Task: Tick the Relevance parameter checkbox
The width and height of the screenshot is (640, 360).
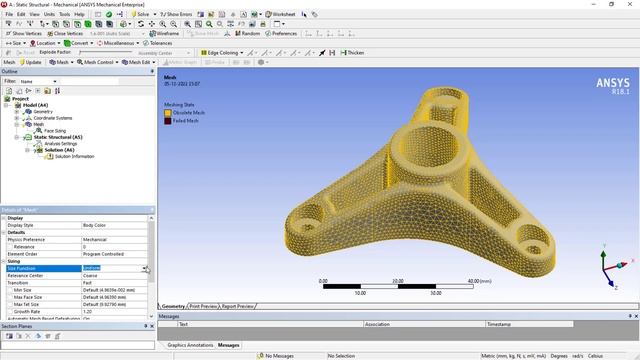Action: [10, 247]
